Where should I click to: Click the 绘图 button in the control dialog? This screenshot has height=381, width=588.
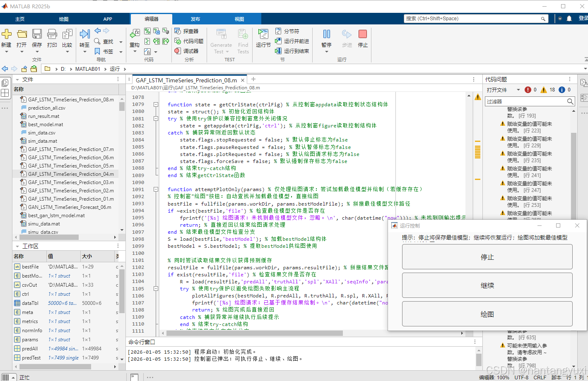[x=487, y=314]
